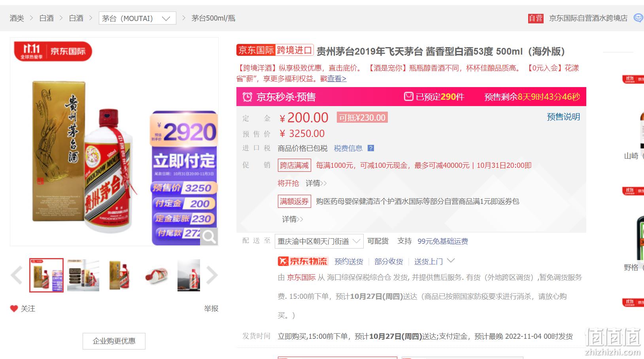Open 京东国际自营酒水跨境店 store link

[588, 18]
